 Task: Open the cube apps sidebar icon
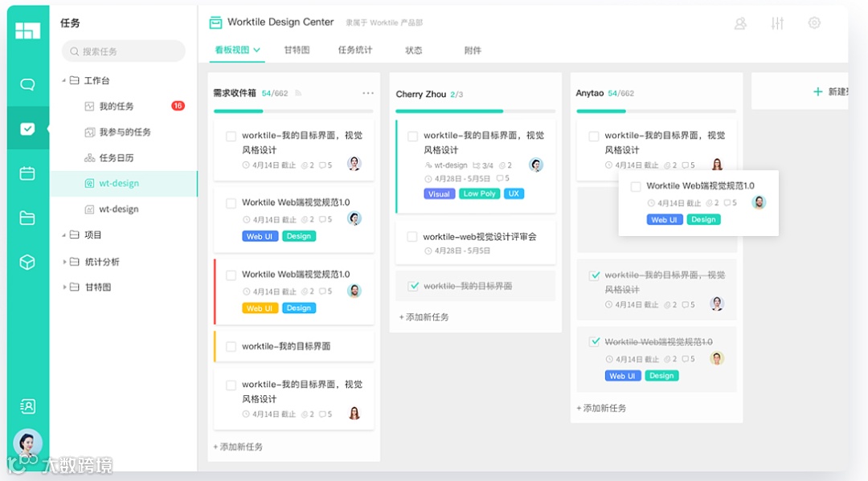click(27, 262)
